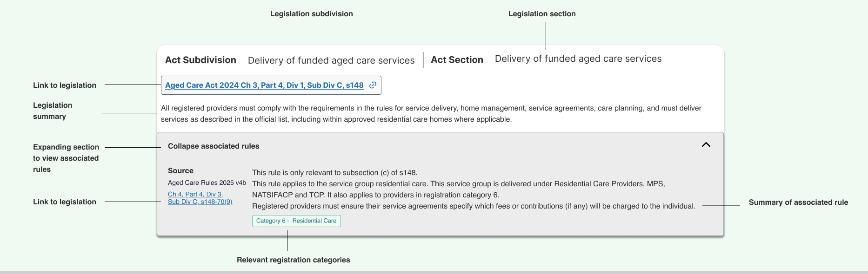The image size is (868, 274).
Task: Click the Delivery of funded aged care subdivision value
Action: click(331, 60)
